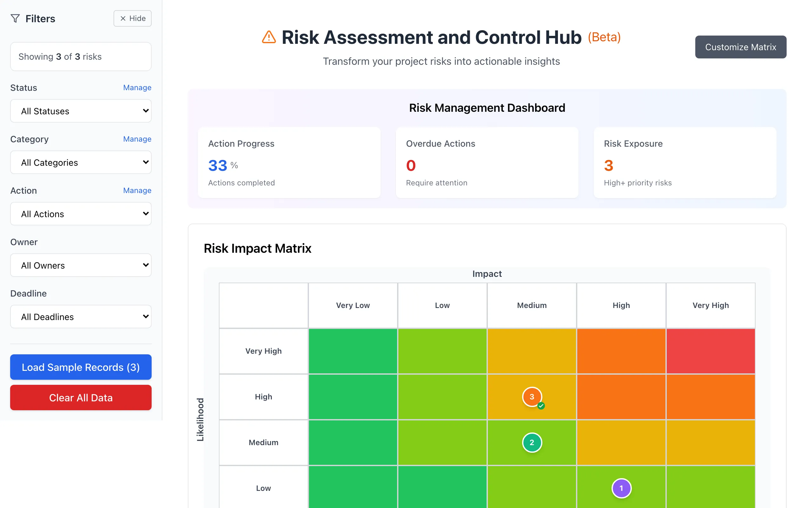The width and height of the screenshot is (812, 508).
Task: Click the 'Very Low' impact column header
Action: [353, 305]
